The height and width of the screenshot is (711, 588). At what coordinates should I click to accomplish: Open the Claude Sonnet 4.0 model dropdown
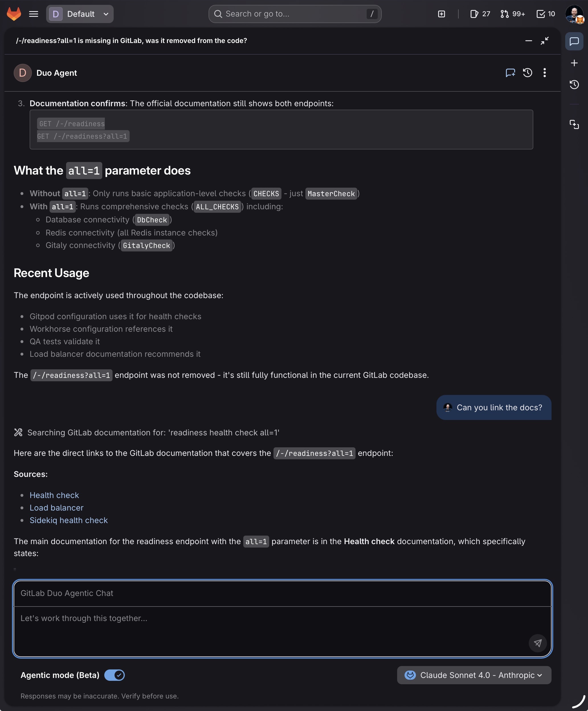(474, 675)
